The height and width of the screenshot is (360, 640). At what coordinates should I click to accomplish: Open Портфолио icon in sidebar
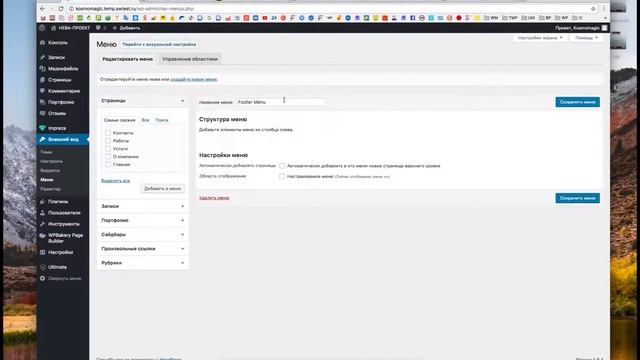click(x=42, y=102)
